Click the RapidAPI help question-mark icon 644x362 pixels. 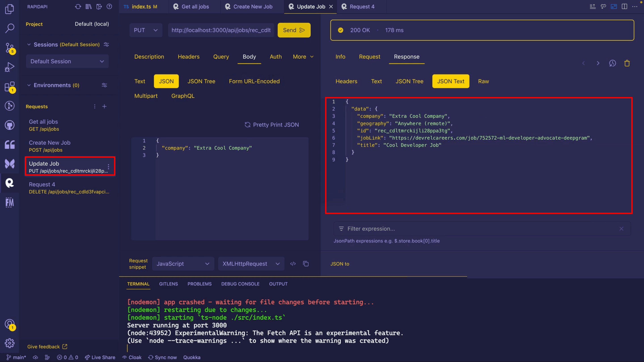point(109,6)
